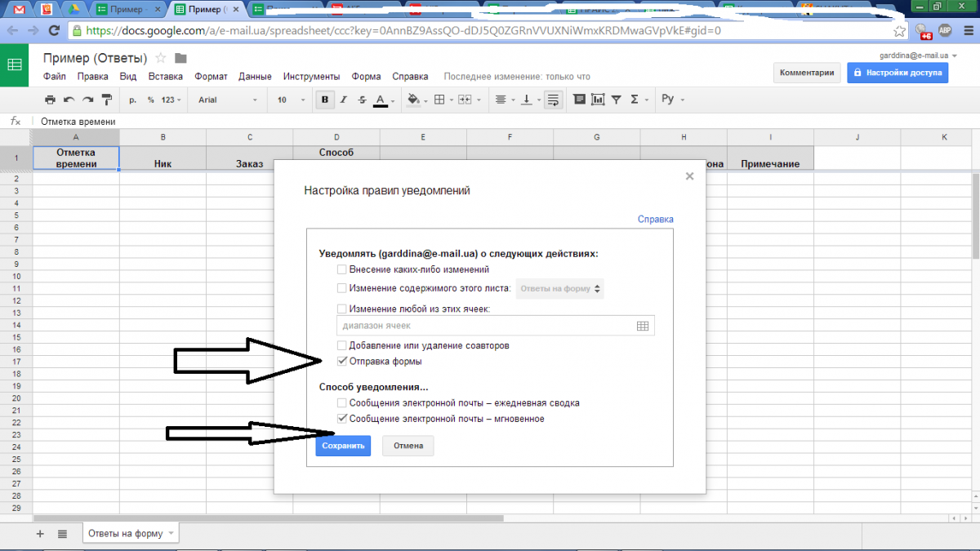Open the 'Ответы на форму' sheet dropdown in dialog
The height and width of the screenshot is (551, 980).
click(x=560, y=288)
